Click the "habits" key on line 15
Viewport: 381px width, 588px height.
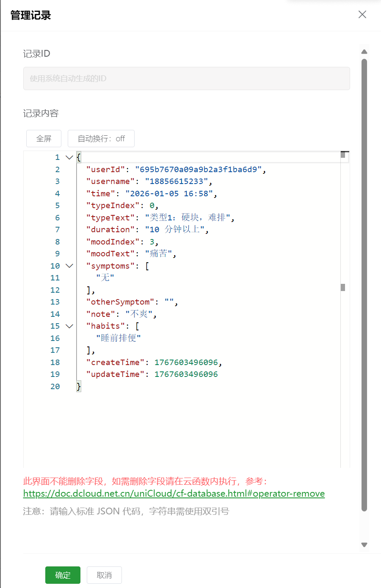[x=106, y=326]
